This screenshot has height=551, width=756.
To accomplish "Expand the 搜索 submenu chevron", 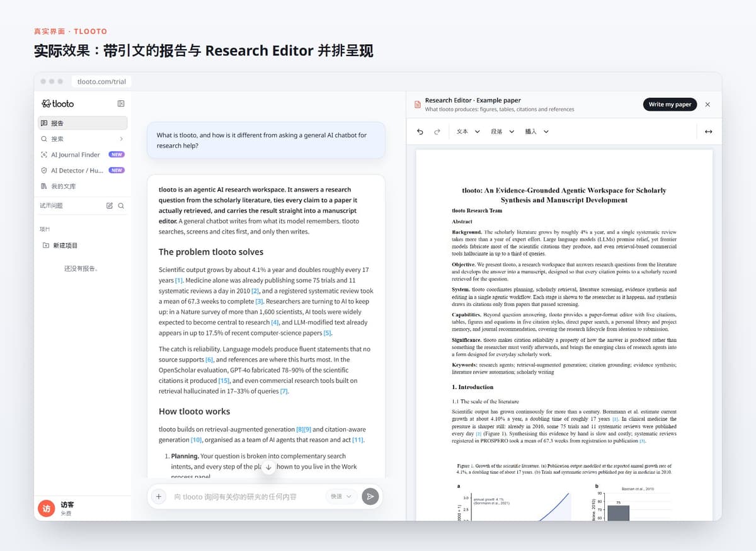I will (121, 139).
